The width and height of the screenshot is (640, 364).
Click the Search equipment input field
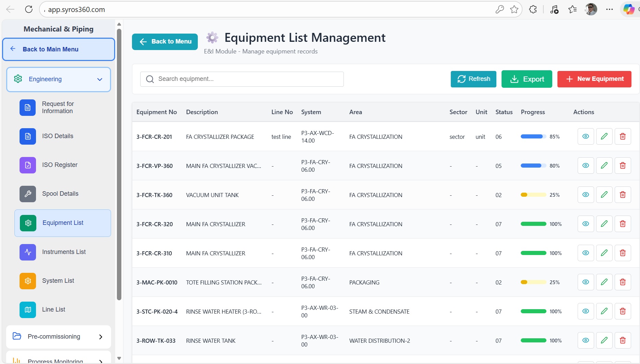(242, 79)
